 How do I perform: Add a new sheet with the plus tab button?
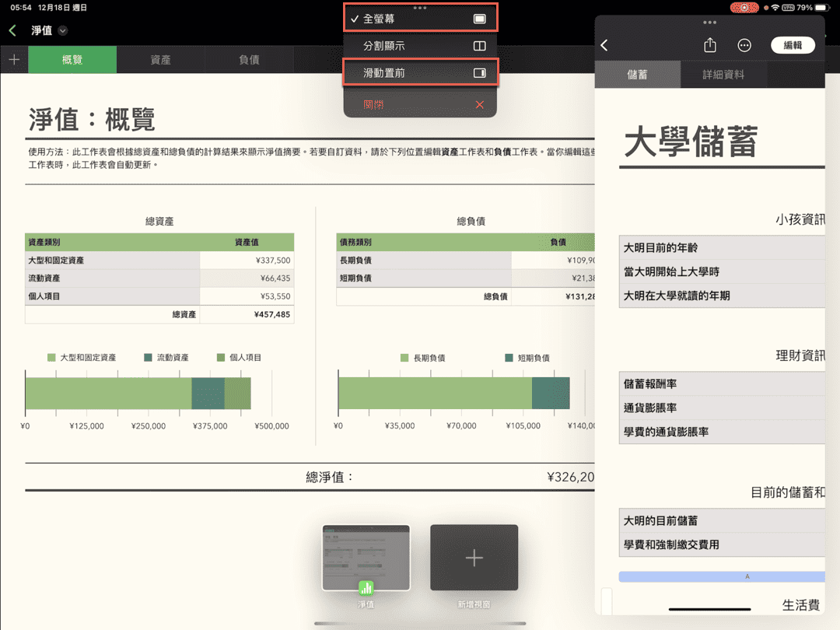click(x=14, y=59)
